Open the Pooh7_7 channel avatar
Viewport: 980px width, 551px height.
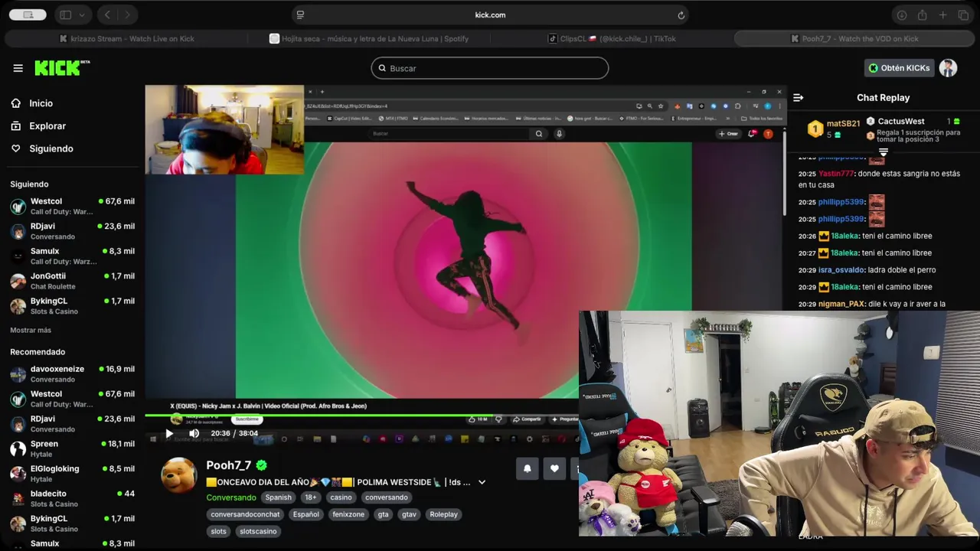pos(178,475)
